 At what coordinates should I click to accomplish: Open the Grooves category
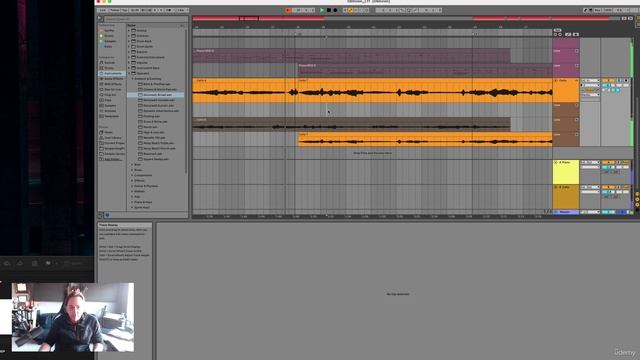pyautogui.click(x=110, y=111)
